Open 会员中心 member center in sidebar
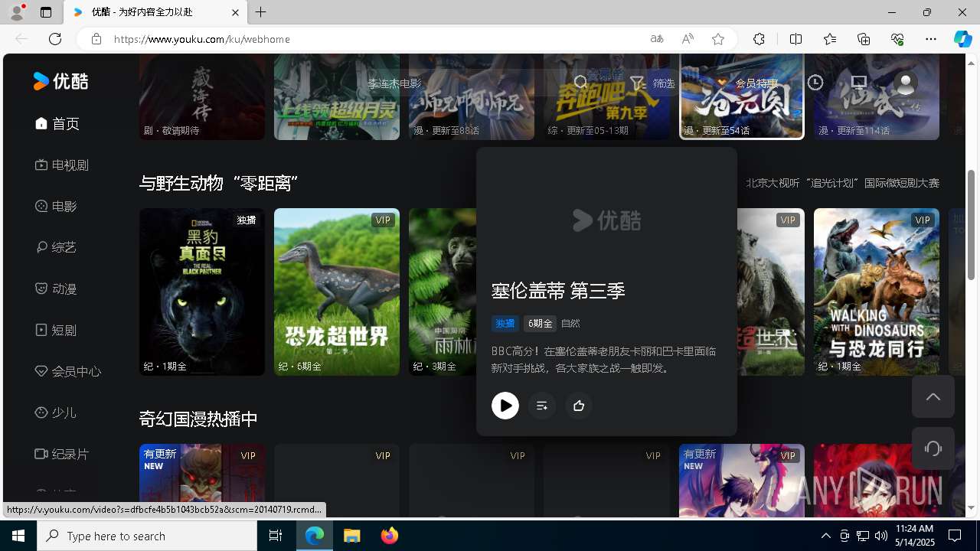980x551 pixels. [68, 371]
